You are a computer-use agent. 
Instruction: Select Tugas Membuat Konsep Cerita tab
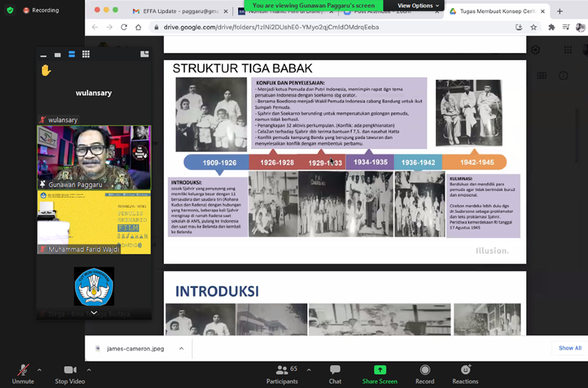pyautogui.click(x=498, y=11)
